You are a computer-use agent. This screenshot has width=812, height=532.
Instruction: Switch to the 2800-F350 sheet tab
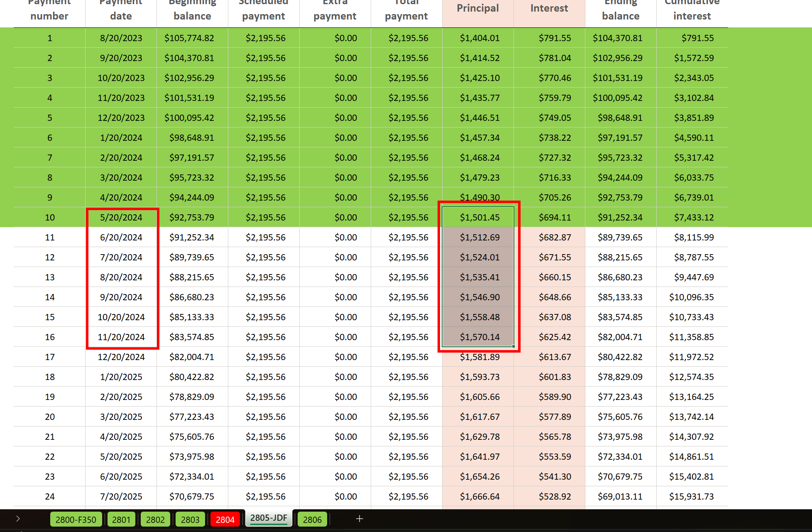point(76,520)
